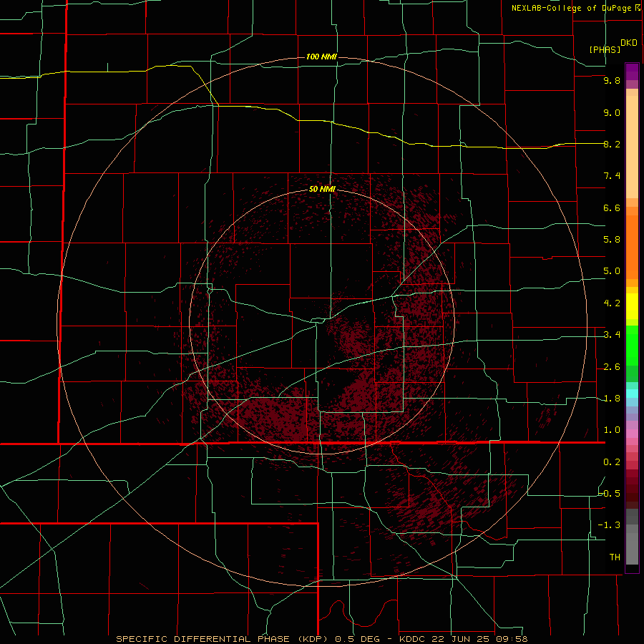The height and width of the screenshot is (644, 644).
Task: Click the 1.8 scale value
Action: point(612,399)
